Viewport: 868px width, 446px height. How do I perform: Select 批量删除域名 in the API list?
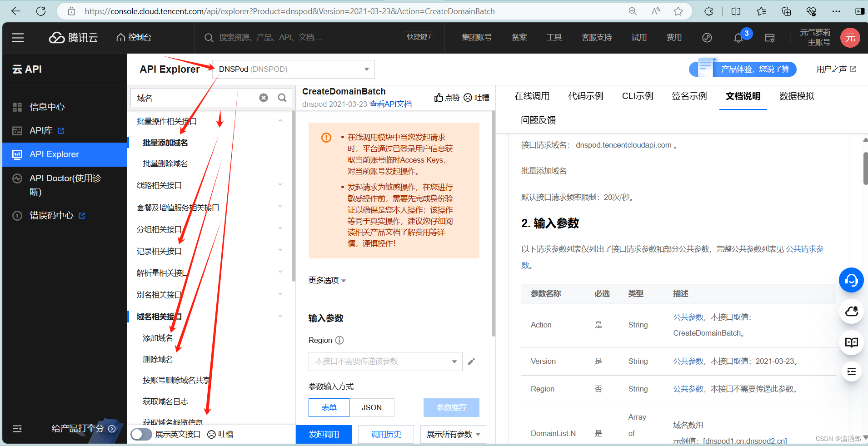pos(165,164)
